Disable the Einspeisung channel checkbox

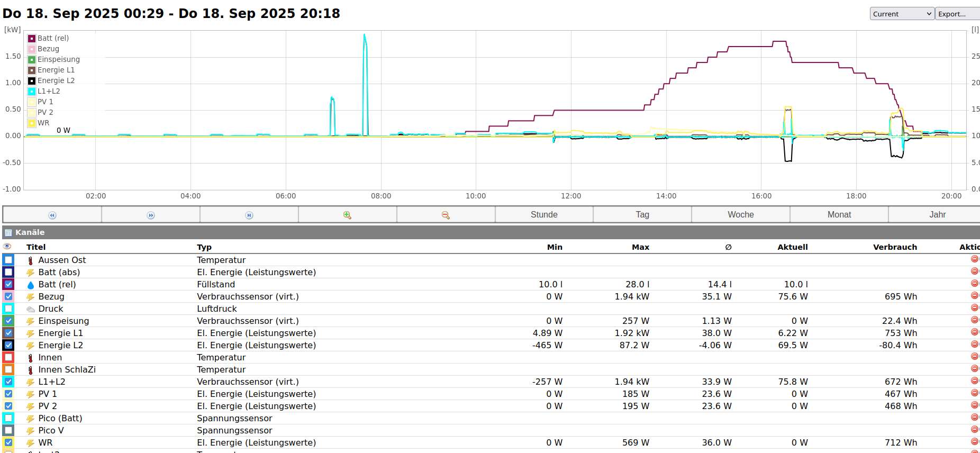pos(8,321)
